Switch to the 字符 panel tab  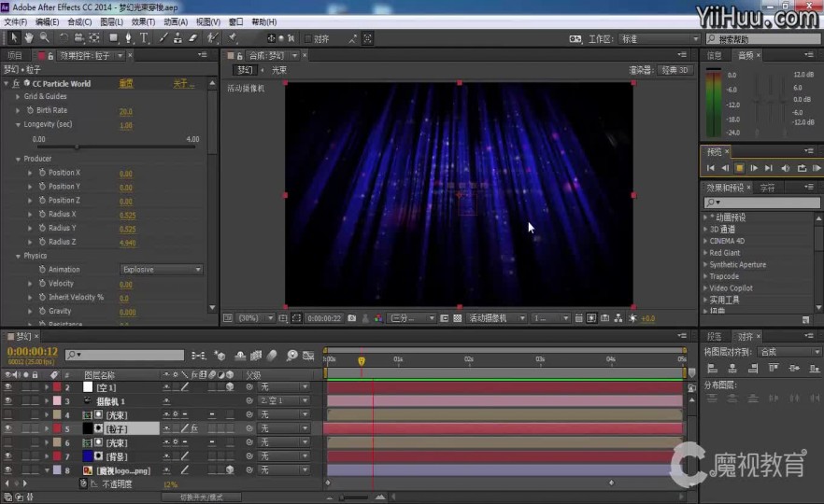pos(767,188)
